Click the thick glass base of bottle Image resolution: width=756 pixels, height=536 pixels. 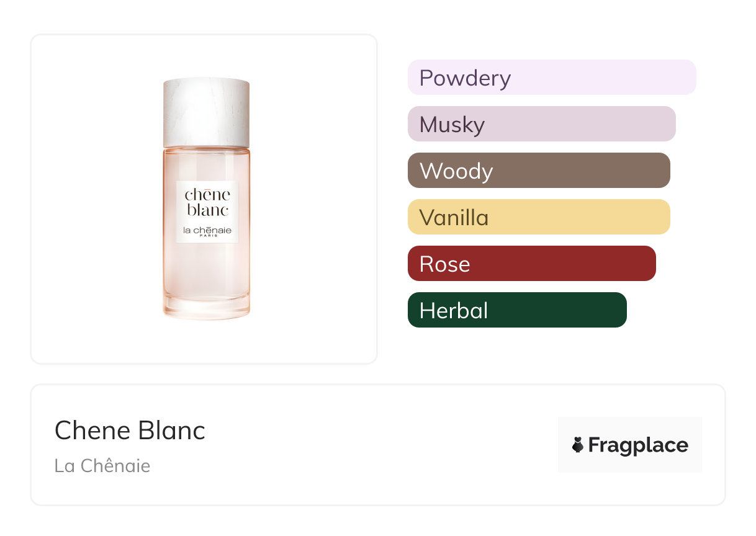pyautogui.click(x=207, y=308)
